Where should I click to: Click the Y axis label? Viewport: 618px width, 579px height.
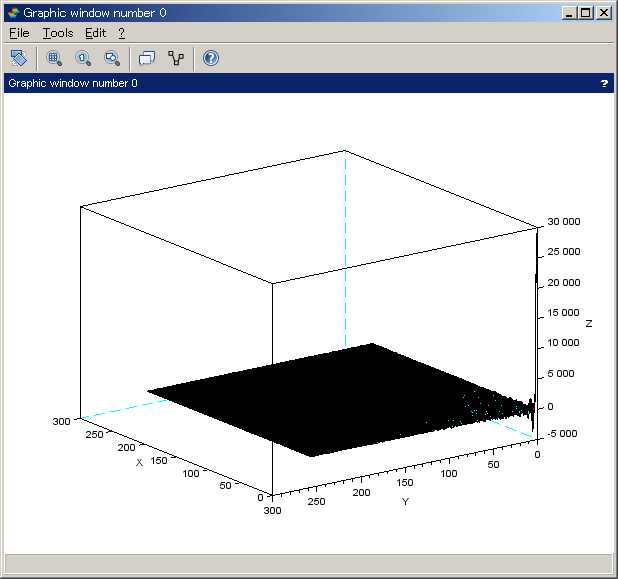[406, 502]
